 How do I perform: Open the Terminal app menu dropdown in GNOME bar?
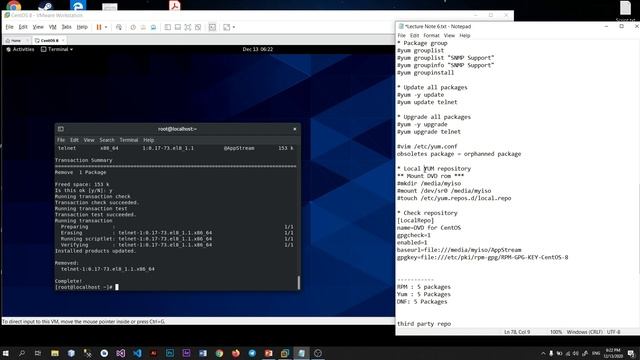tap(57, 49)
